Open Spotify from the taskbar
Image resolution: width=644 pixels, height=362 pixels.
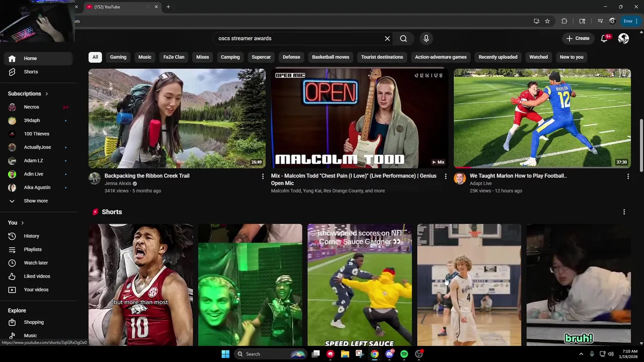tap(404, 354)
